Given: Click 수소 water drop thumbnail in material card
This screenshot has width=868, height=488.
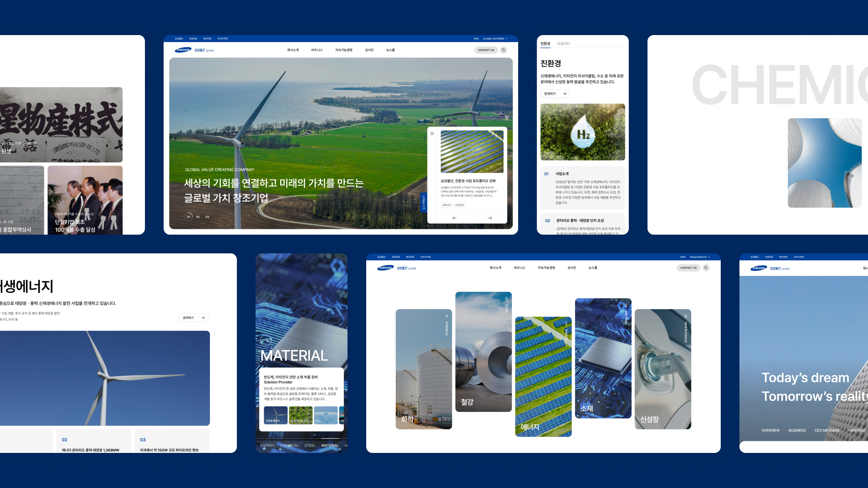Looking at the screenshot, I should coord(326,415).
